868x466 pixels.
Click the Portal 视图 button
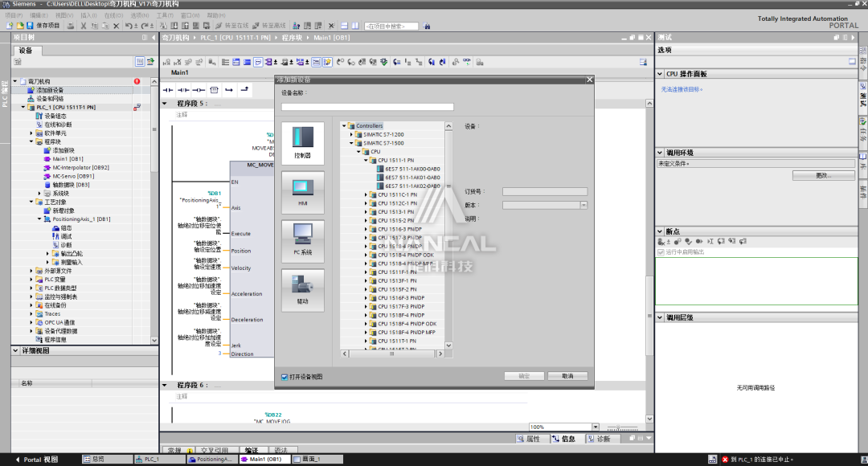(36, 460)
